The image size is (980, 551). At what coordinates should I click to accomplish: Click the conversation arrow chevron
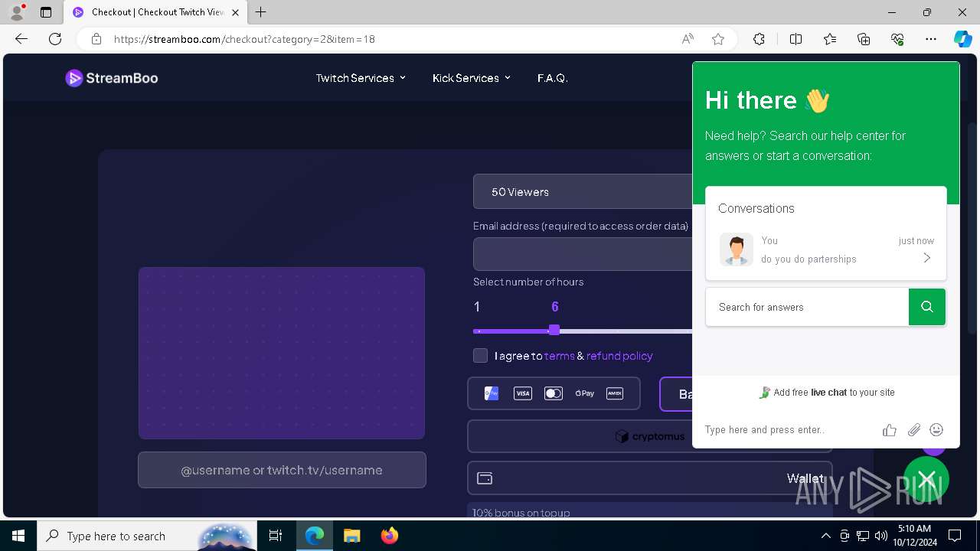[x=927, y=258]
